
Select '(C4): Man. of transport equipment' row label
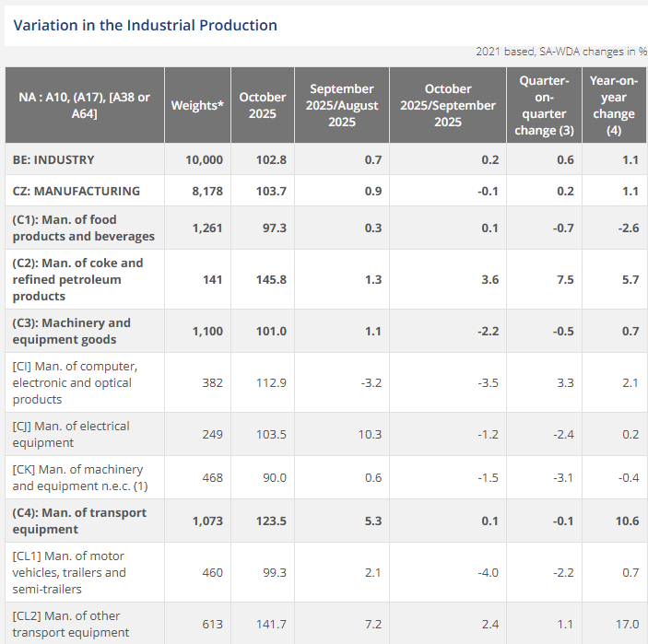79,521
